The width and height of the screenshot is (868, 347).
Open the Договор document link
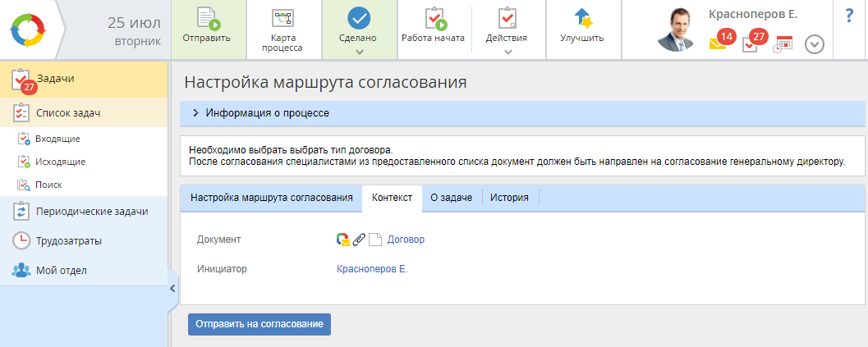(x=406, y=240)
